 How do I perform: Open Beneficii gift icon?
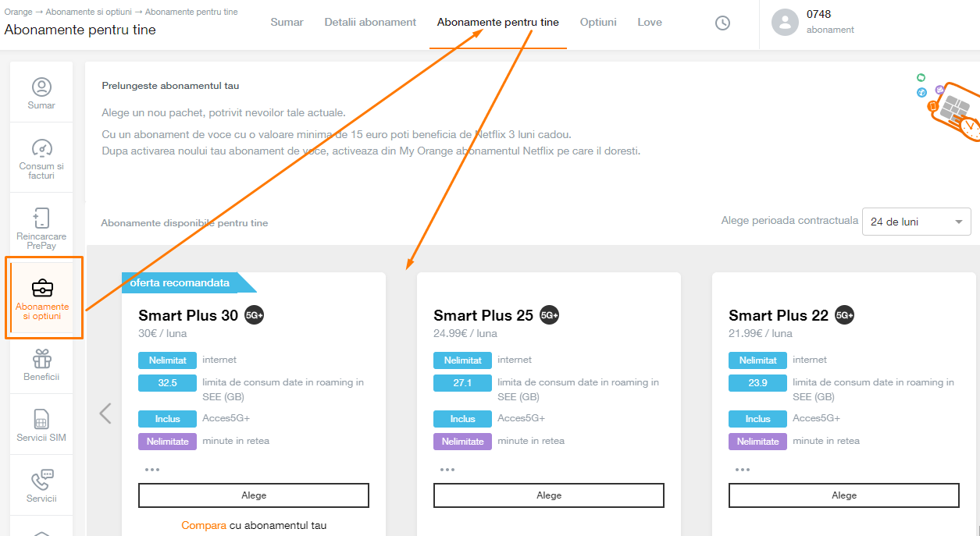[x=41, y=358]
